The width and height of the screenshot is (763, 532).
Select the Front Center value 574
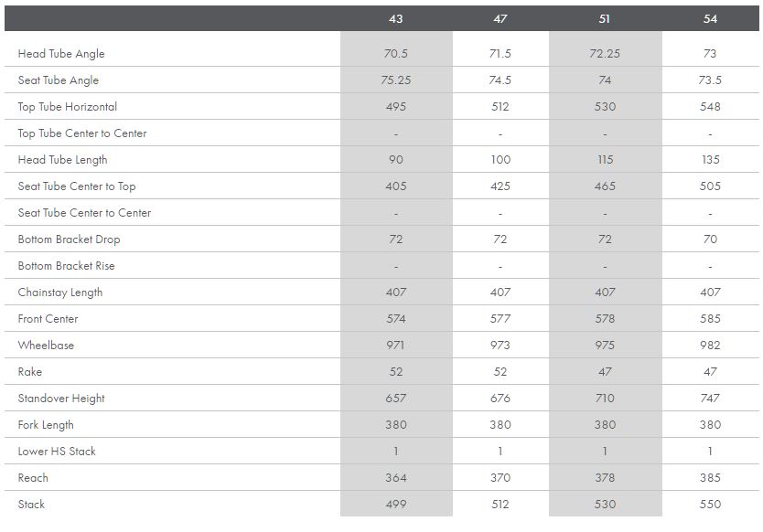click(x=395, y=319)
